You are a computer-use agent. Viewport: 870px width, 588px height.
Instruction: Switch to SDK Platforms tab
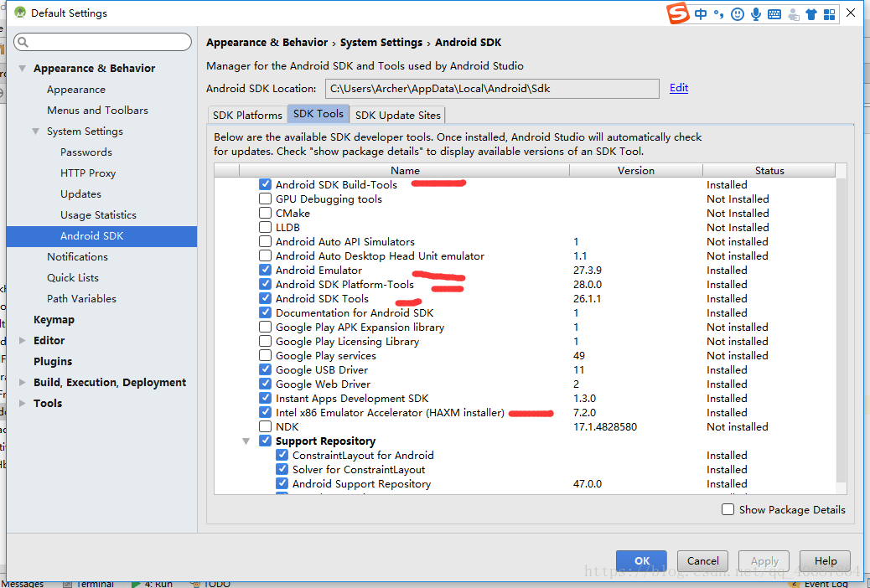(247, 115)
